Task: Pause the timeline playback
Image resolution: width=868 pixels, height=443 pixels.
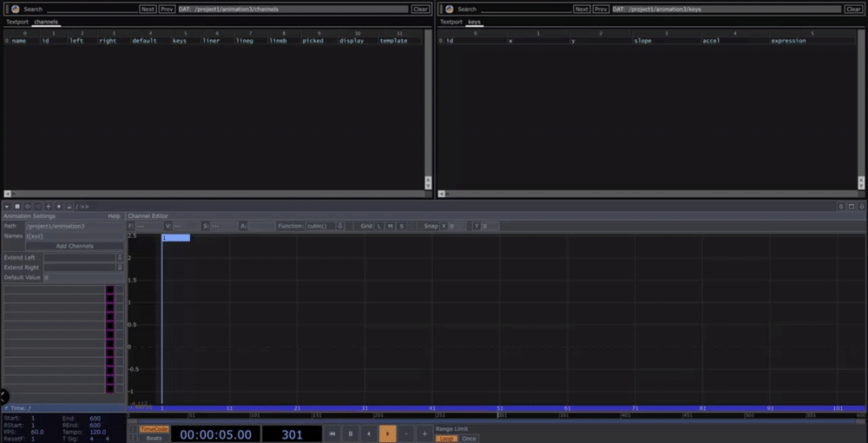Action: pyautogui.click(x=351, y=434)
